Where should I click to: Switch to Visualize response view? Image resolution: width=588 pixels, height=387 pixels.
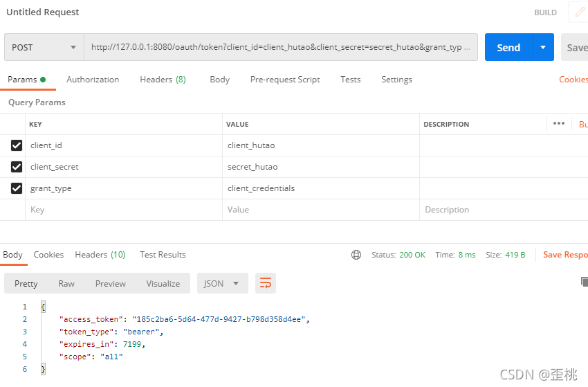pyautogui.click(x=163, y=283)
